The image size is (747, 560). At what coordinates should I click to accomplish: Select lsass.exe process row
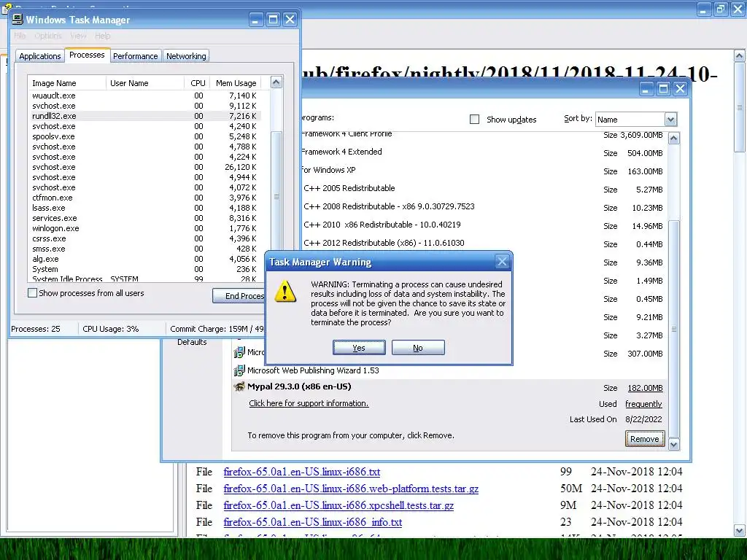coord(144,208)
